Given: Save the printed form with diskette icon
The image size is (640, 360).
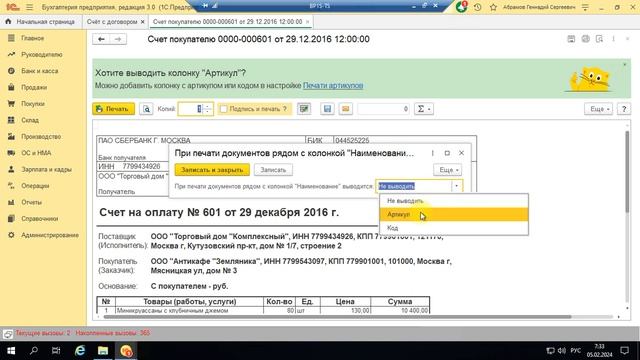Looking at the screenshot, I should point(327,109).
